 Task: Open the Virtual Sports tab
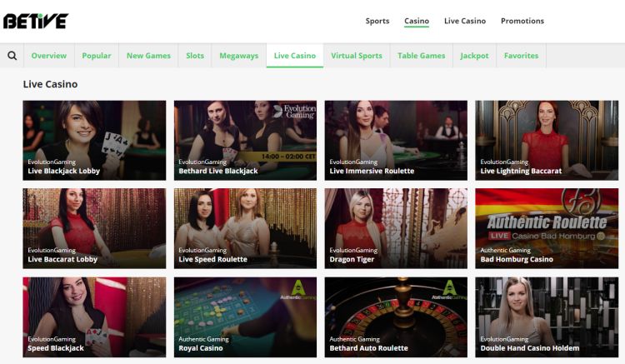[x=357, y=56]
